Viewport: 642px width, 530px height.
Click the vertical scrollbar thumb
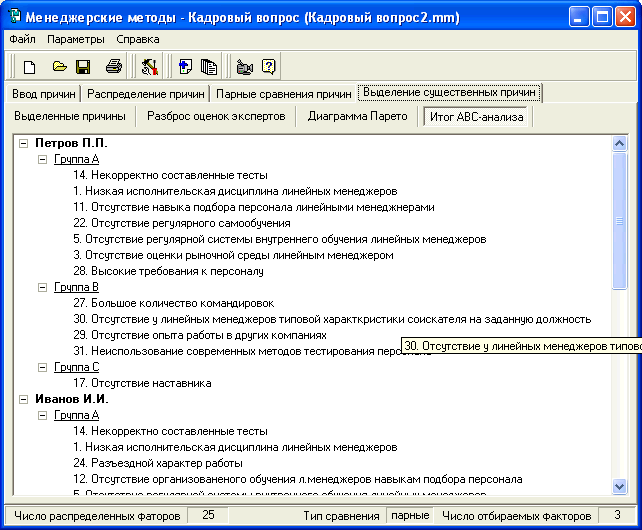tap(619, 221)
